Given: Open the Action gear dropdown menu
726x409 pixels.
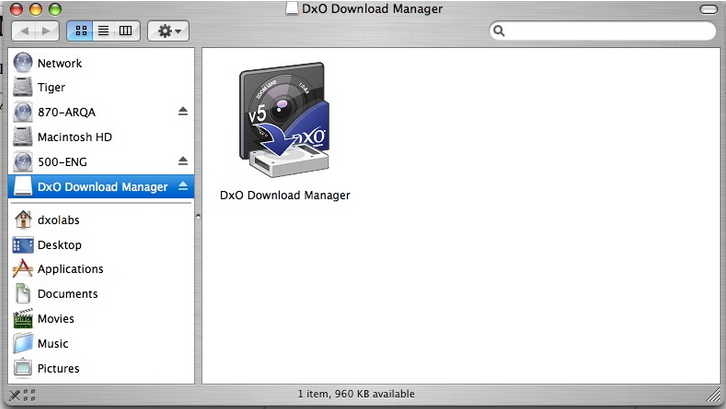Looking at the screenshot, I should (x=167, y=31).
